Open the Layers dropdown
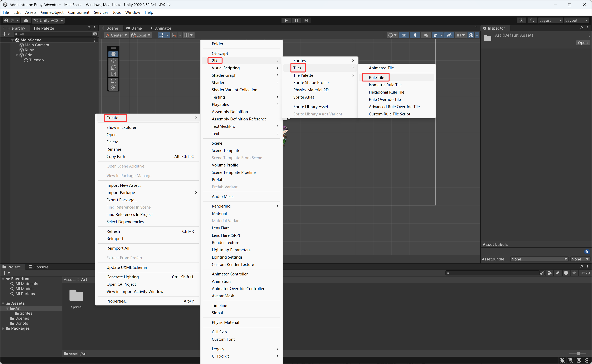This screenshot has width=592, height=364. [x=550, y=20]
